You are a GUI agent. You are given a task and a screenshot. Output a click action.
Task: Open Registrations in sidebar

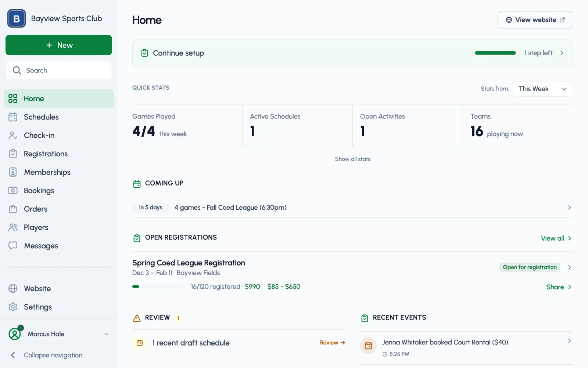59,154
